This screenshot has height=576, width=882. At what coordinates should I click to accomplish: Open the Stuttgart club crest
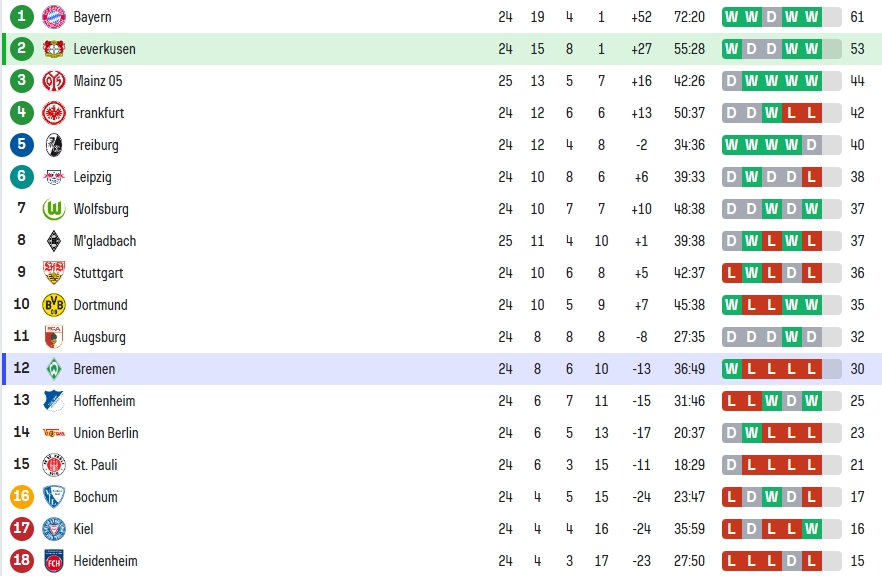coord(54,273)
